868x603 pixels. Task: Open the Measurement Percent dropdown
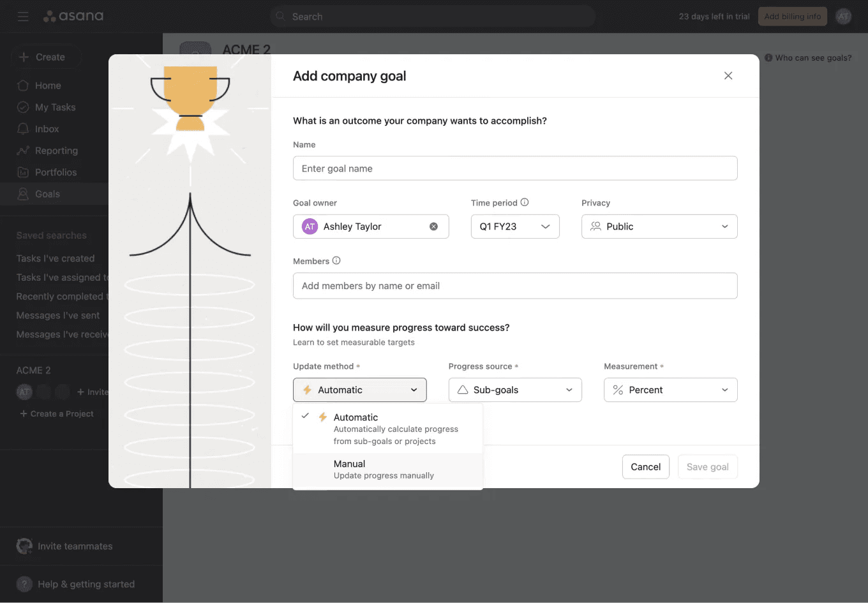(670, 389)
